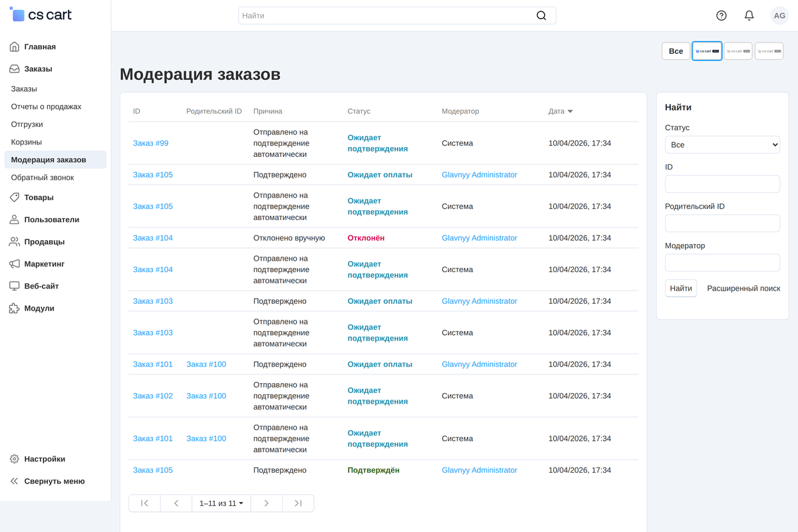798x532 pixels.
Task: Open the AG user avatar menu
Action: pos(779,15)
